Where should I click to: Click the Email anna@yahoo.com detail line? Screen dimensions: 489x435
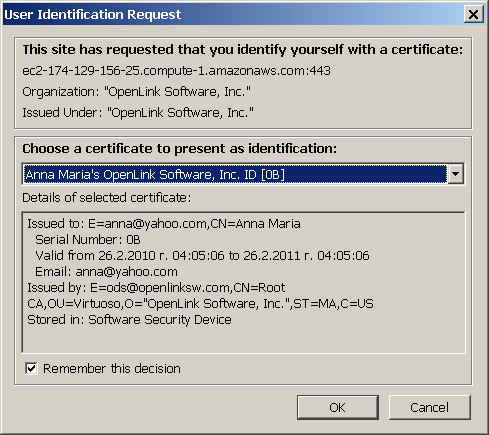coord(107,272)
